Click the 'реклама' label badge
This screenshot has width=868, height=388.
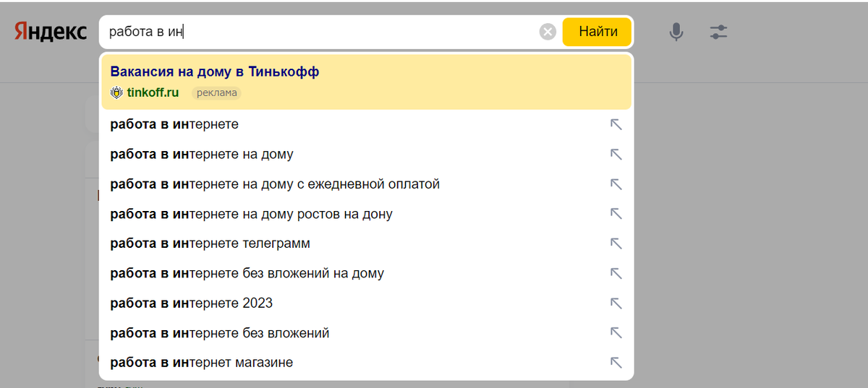click(x=216, y=92)
